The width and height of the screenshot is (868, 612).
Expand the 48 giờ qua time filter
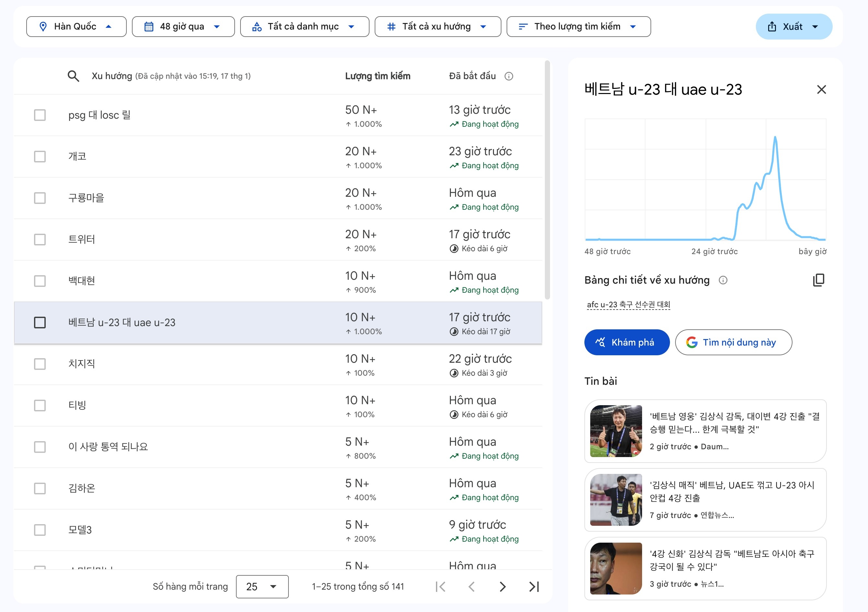(183, 27)
